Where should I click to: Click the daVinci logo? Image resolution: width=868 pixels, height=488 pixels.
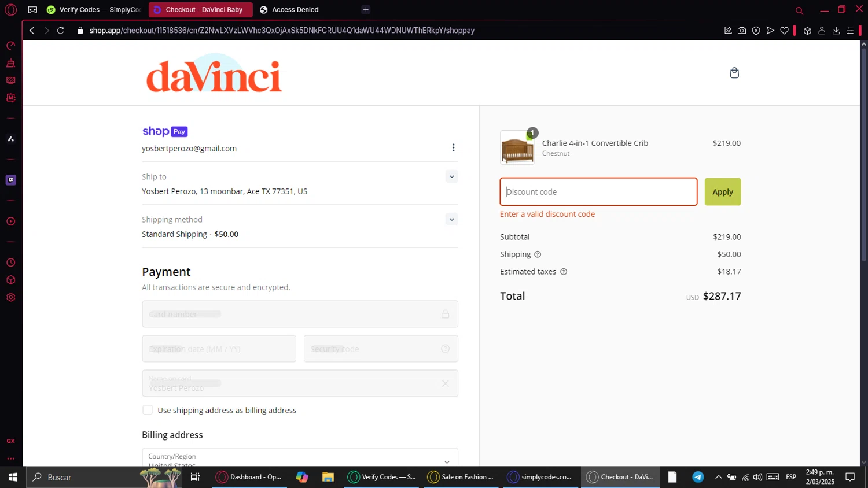click(x=214, y=73)
